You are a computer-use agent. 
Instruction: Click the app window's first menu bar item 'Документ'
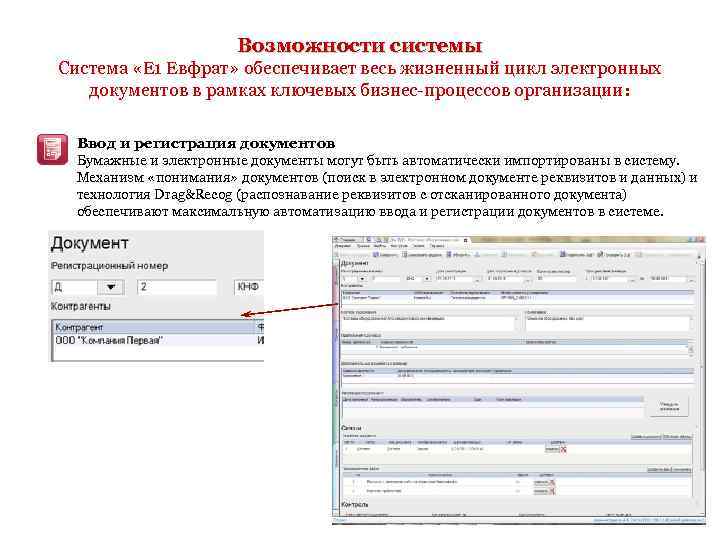(x=343, y=246)
